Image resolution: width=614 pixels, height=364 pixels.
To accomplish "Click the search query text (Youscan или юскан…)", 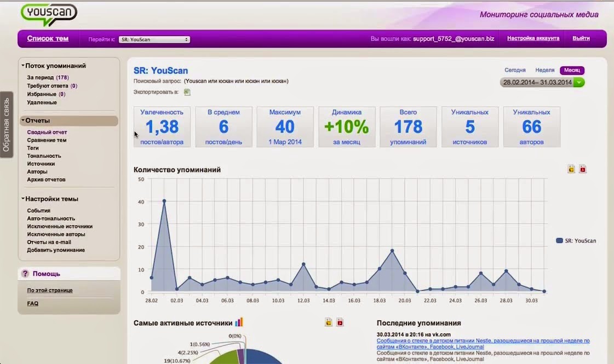I will 236,81.
